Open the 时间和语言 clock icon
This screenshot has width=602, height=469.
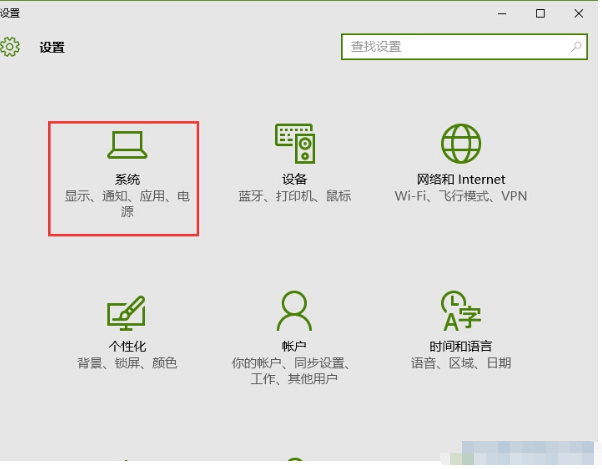tap(461, 311)
